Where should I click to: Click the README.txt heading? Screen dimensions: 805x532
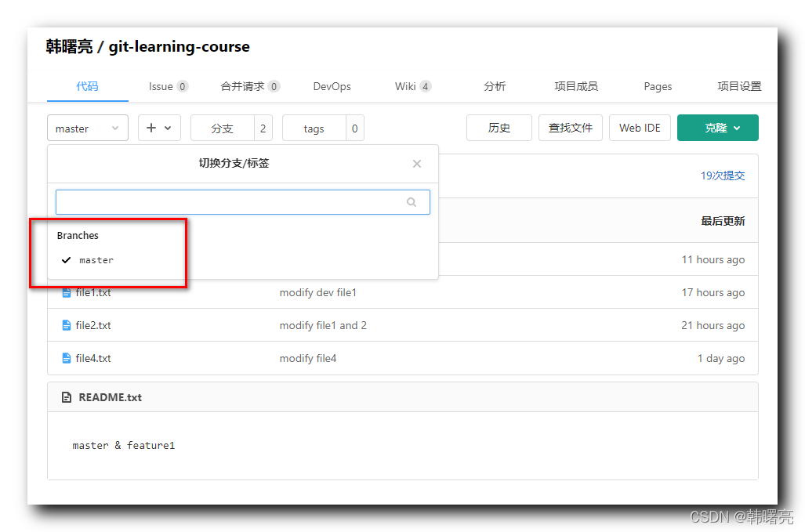coord(110,397)
